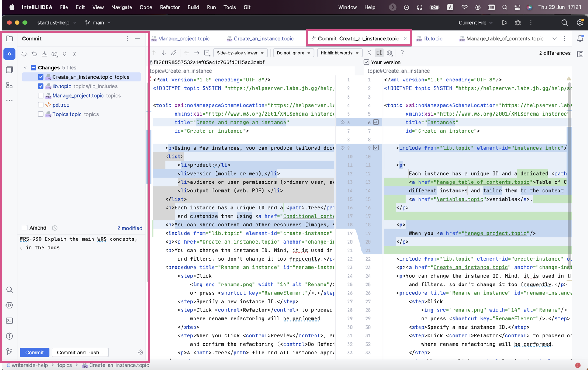Click the Refresh changes icon in Commit panel
This screenshot has width=588, height=370.
(24, 54)
